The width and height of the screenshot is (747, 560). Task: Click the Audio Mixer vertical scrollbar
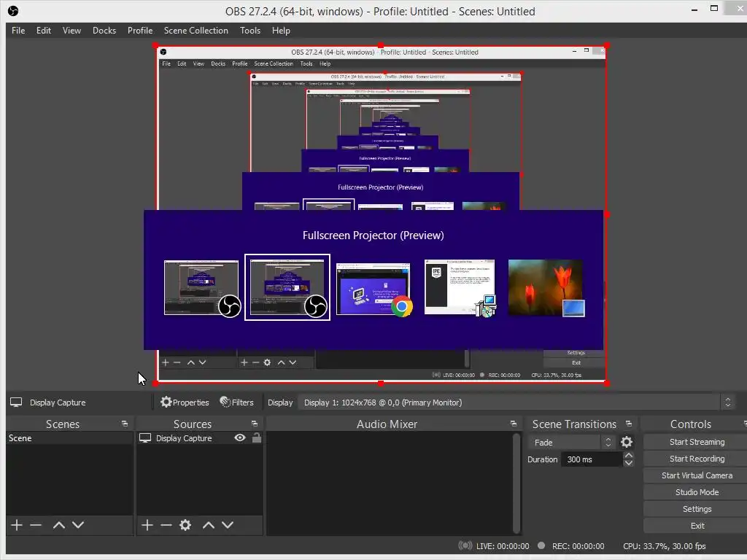(x=516, y=483)
